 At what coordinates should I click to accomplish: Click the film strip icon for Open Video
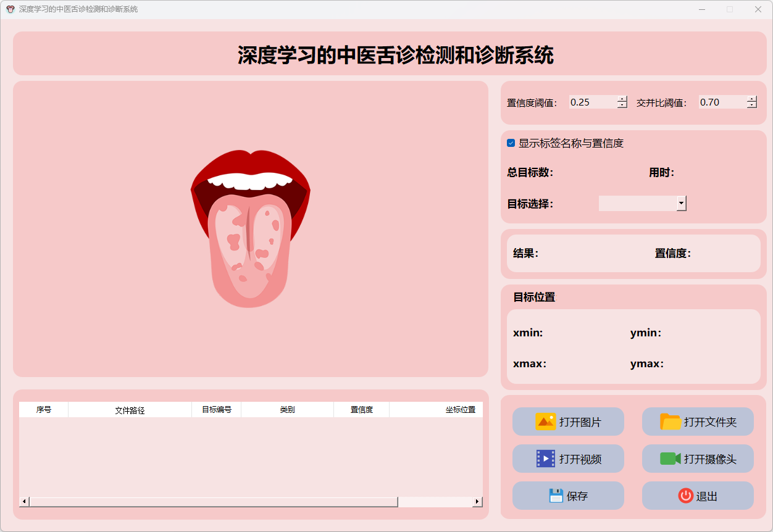545,459
